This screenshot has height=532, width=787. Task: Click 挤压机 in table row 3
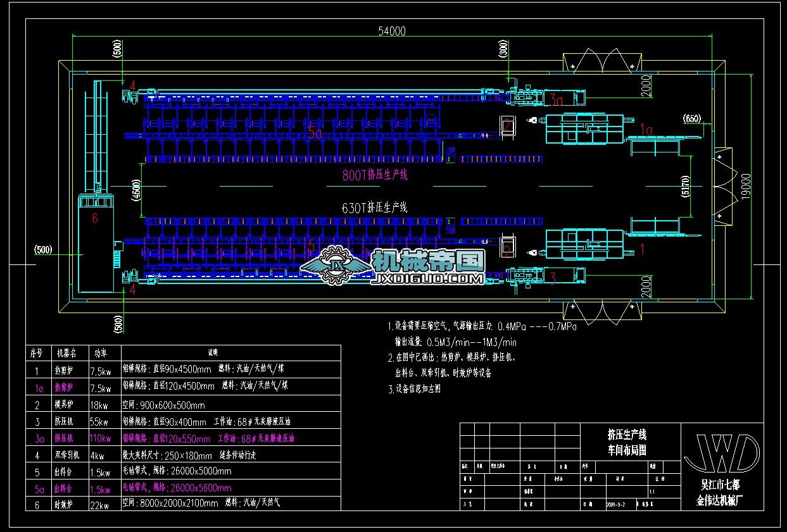65,422
